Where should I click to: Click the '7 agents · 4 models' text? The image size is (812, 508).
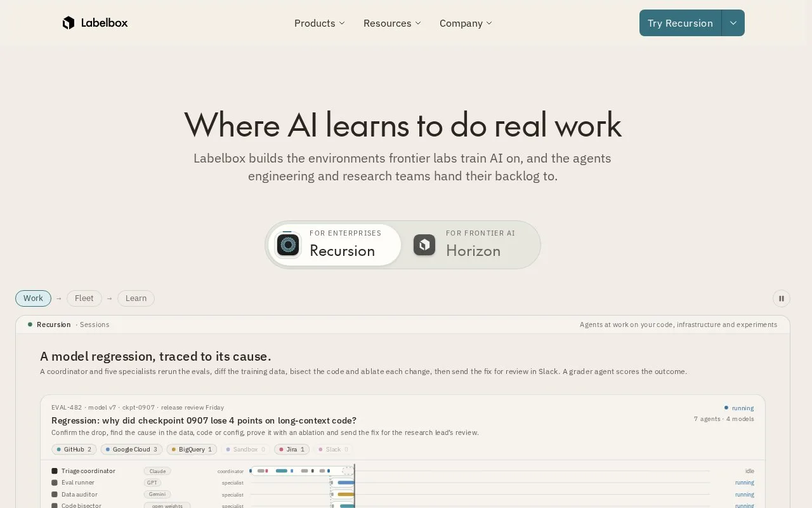click(724, 419)
